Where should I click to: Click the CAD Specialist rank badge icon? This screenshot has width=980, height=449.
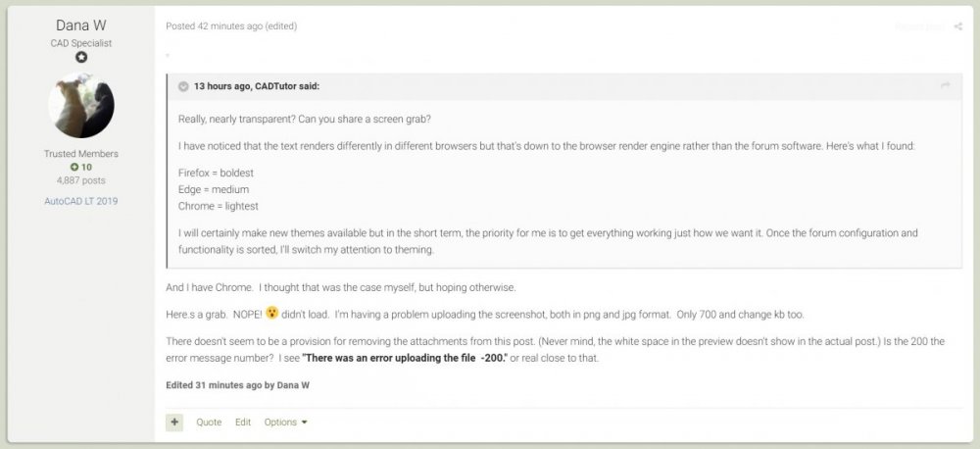82,57
